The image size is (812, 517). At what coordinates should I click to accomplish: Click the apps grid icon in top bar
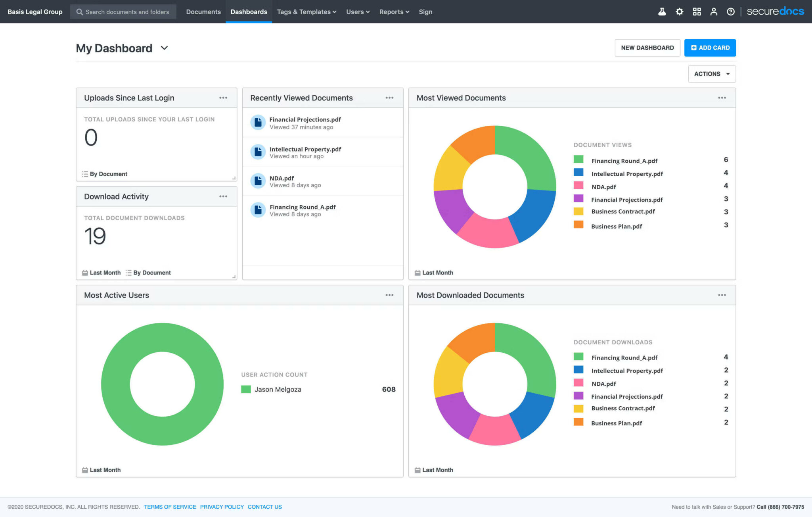[x=697, y=12]
